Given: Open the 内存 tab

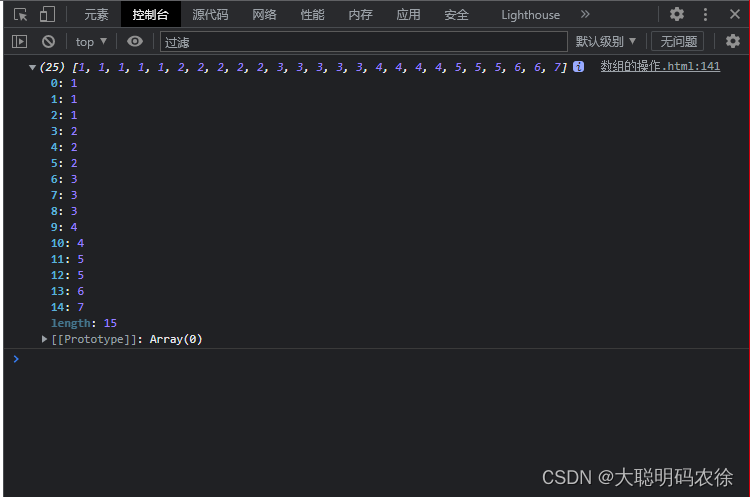Looking at the screenshot, I should (x=360, y=15).
